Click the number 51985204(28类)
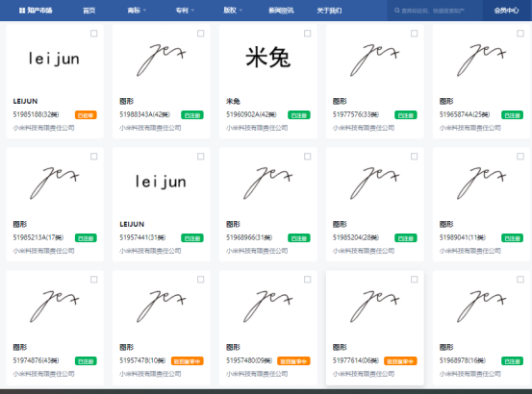Screen dimensions: 532x394 coord(356,237)
